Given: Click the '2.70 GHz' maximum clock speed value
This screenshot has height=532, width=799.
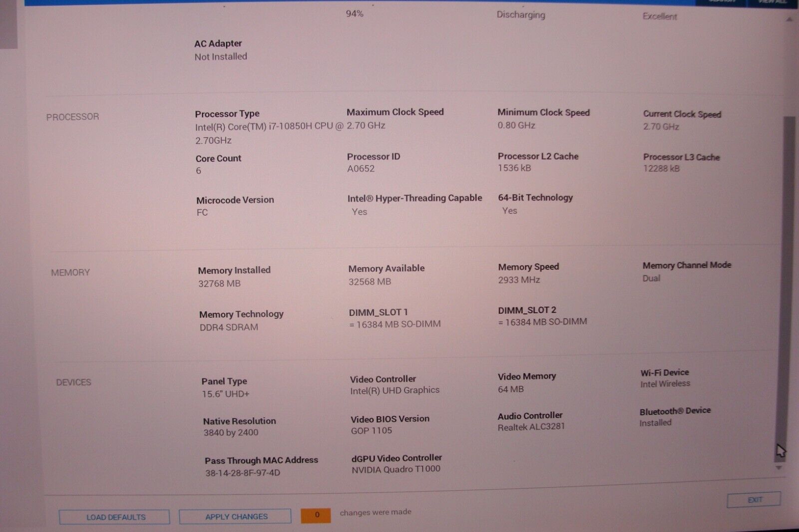Looking at the screenshot, I should (x=366, y=125).
